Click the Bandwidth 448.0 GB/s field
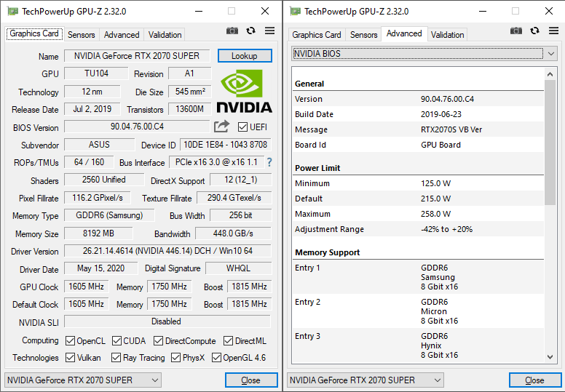The image size is (565, 392). pos(233,233)
